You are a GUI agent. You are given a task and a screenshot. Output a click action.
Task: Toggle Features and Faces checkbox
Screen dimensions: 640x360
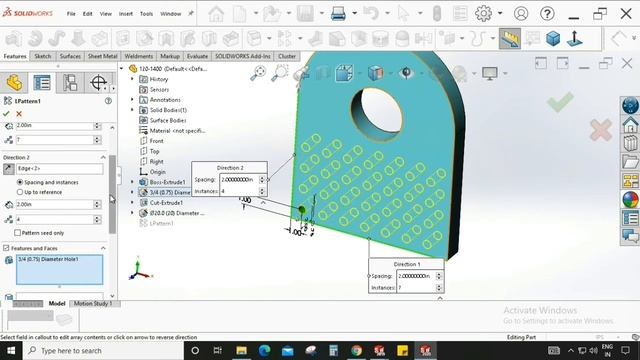click(6, 248)
